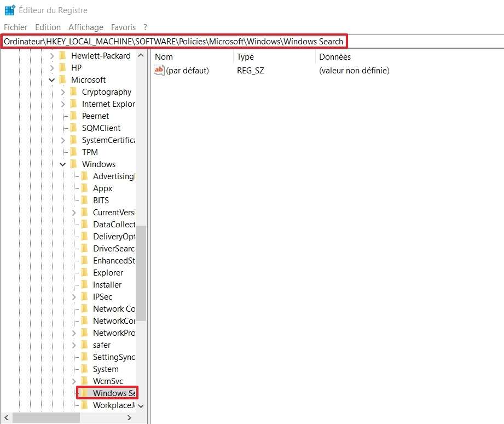The height and width of the screenshot is (424, 504).
Task: Collapse the Microsoft key
Action: tap(52, 80)
